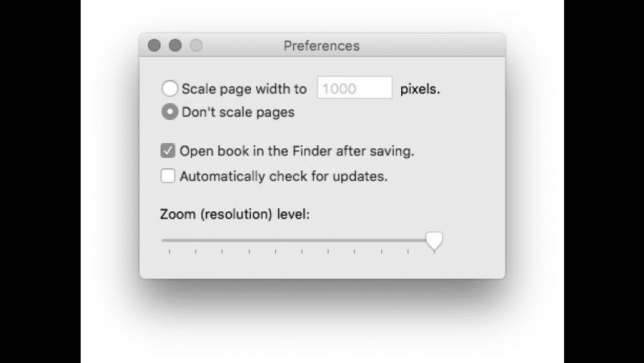Click the zoom level slider thumb

coord(435,241)
